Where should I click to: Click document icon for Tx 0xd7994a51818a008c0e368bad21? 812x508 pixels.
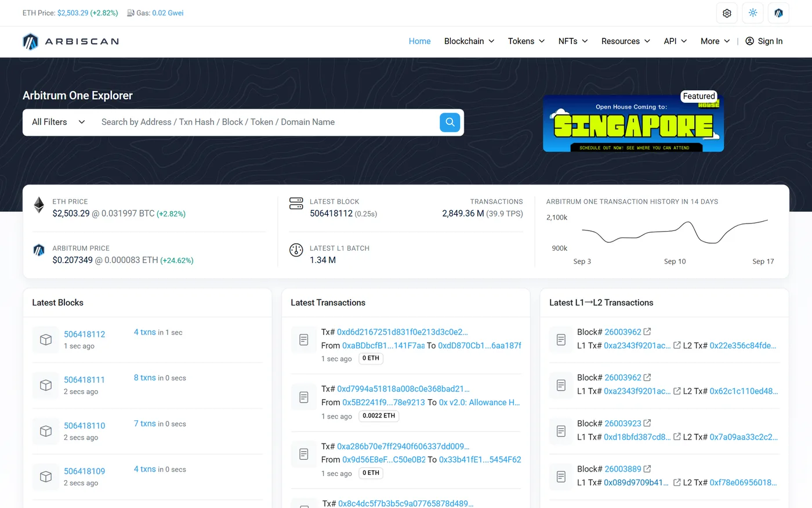(304, 397)
